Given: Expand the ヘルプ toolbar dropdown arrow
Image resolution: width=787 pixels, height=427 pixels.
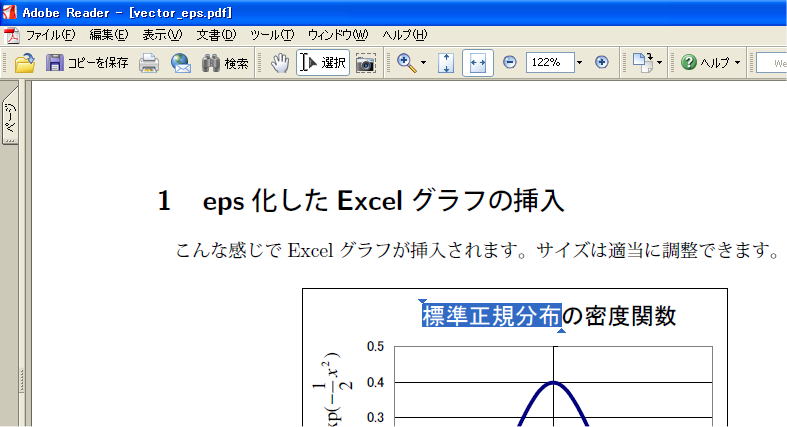Looking at the screenshot, I should pos(737,63).
